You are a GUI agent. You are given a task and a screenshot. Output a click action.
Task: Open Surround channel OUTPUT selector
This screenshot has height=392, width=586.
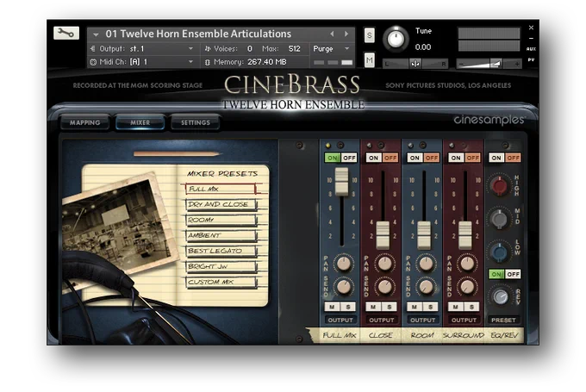tap(464, 320)
